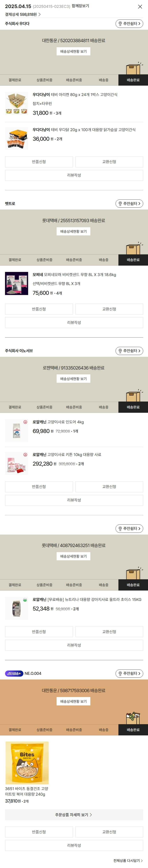Open the 3651 바이츠 Bites product image
148x868 pixels.
27,763
